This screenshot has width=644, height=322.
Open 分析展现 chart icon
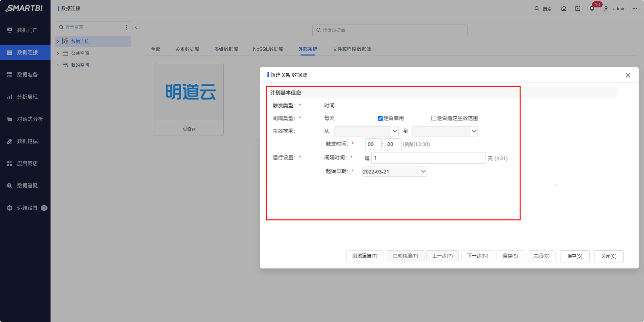tap(9, 97)
